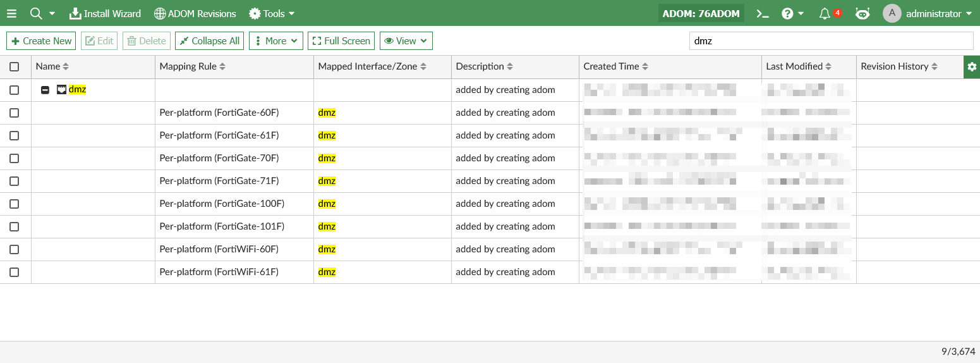Check the FortiWiFi-61F row checkbox
This screenshot has width=980, height=363.
15,272
